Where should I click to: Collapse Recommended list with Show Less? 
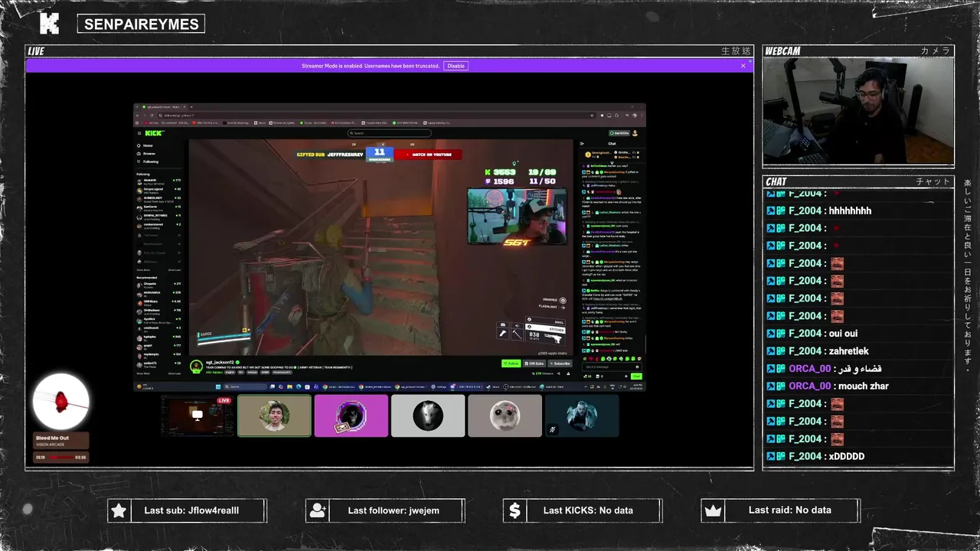[x=175, y=373]
